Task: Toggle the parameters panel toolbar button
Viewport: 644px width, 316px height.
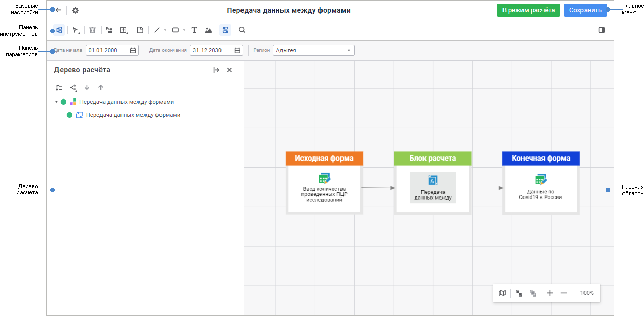Action: [x=225, y=30]
